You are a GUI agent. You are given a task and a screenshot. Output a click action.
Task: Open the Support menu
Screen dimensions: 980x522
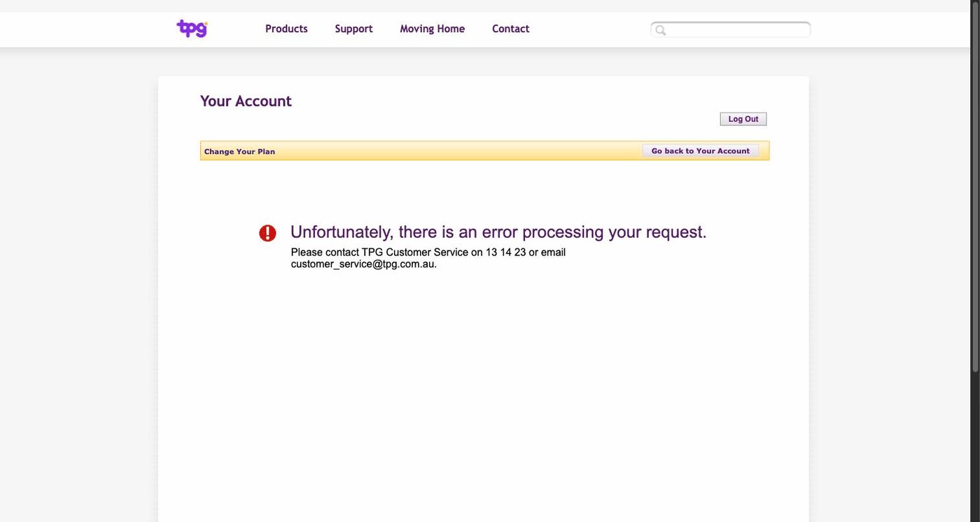353,29
